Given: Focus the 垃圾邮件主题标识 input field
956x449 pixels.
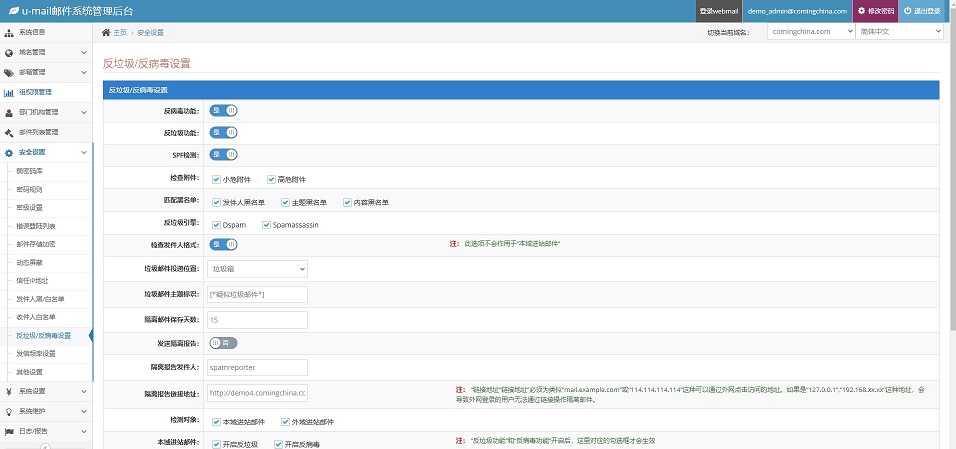Looking at the screenshot, I should [x=257, y=294].
